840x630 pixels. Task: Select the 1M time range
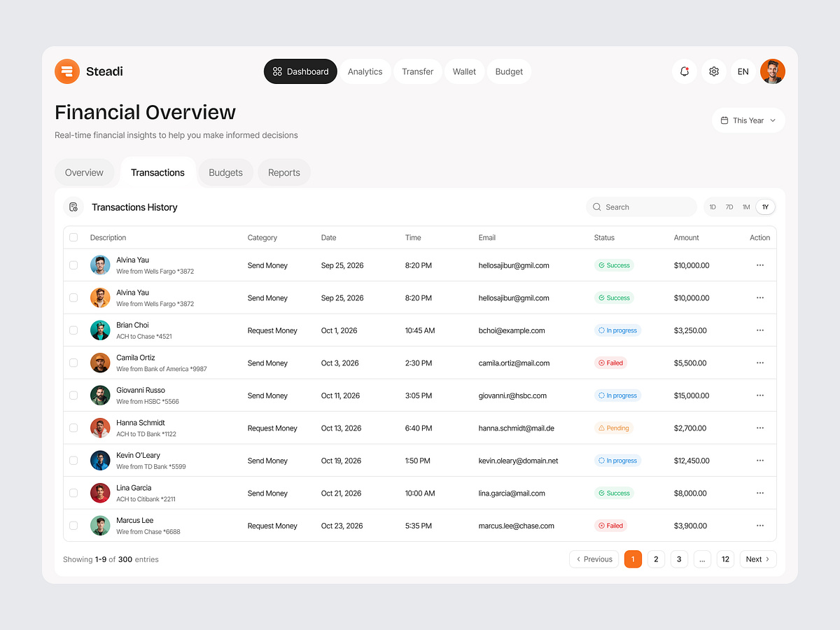coord(746,207)
